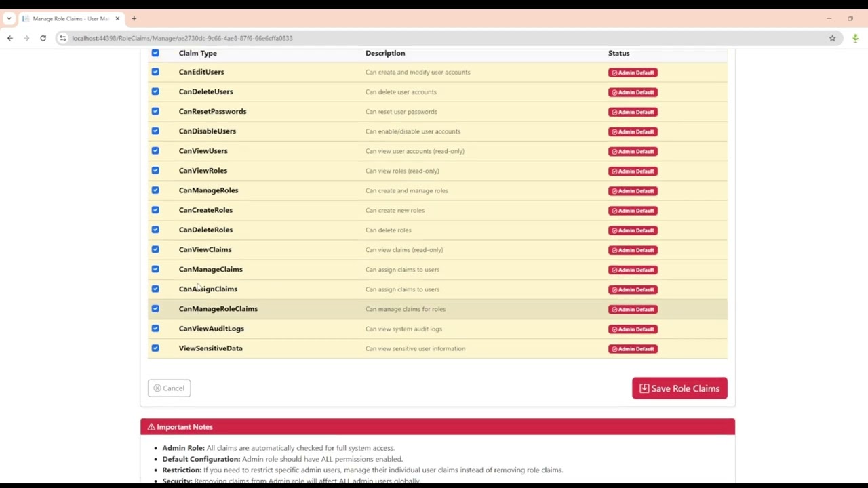
Task: Expand the tab search dropdown arrow
Action: point(9,18)
